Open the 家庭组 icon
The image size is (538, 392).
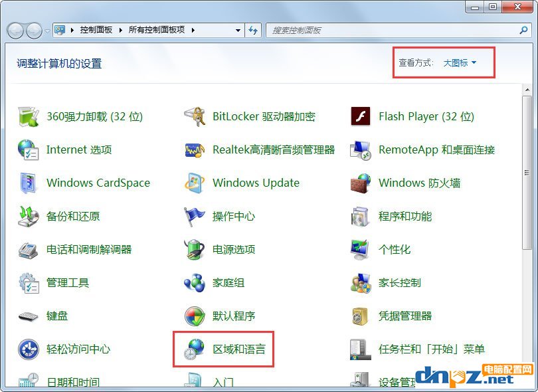[195, 283]
